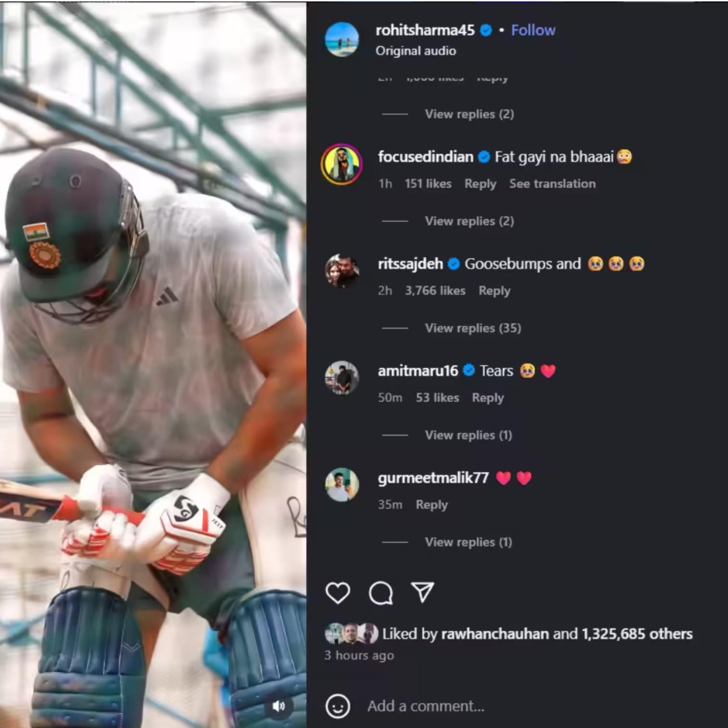Reply to ritssajdeh's Goosebumps comment
Screen dimensions: 728x728
(494, 291)
